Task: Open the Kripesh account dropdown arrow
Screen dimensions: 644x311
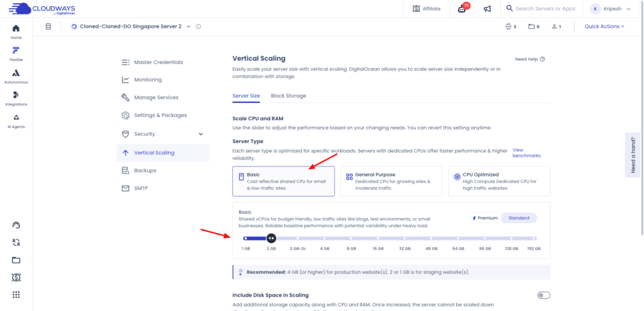Action: (628, 9)
